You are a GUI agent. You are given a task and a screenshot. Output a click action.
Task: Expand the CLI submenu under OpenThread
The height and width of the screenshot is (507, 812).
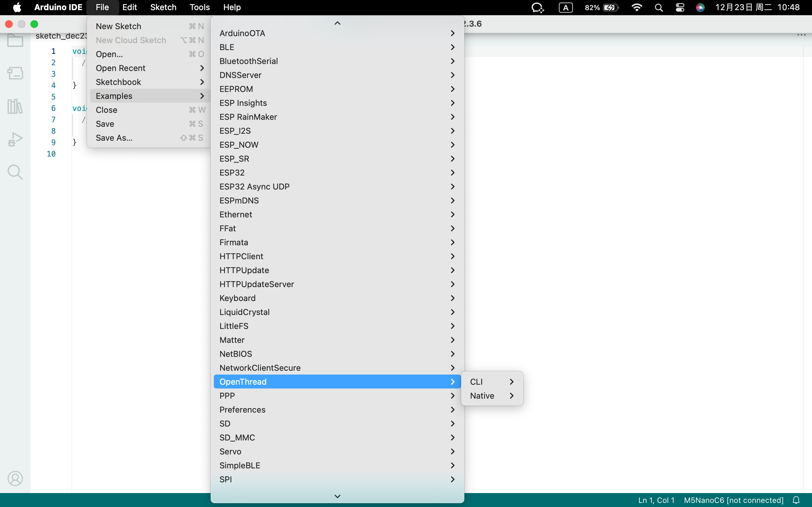point(492,382)
